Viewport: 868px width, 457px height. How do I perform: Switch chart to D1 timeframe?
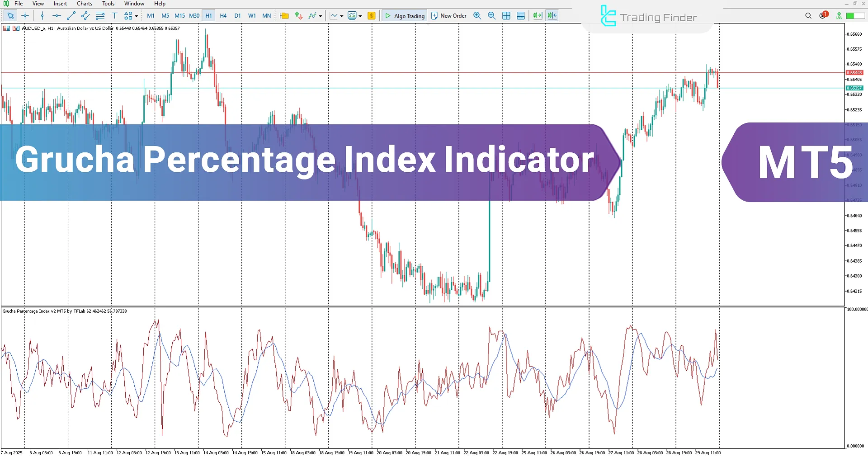(238, 16)
